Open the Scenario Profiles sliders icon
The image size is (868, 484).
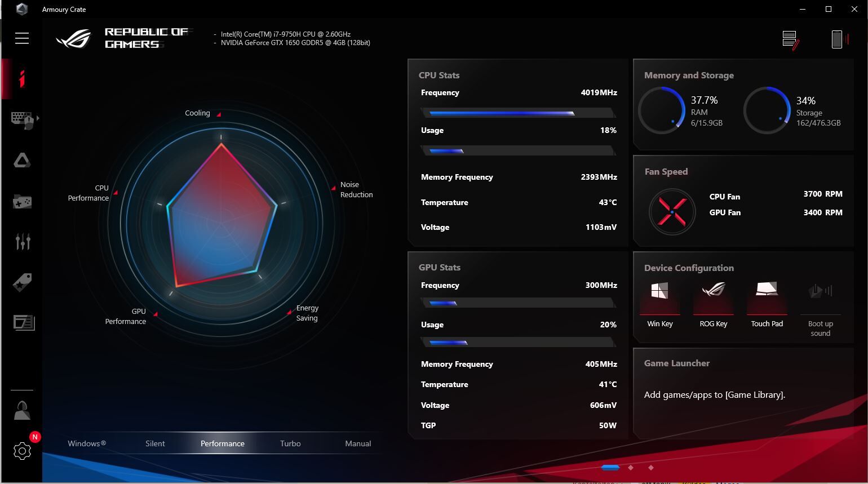tap(23, 242)
